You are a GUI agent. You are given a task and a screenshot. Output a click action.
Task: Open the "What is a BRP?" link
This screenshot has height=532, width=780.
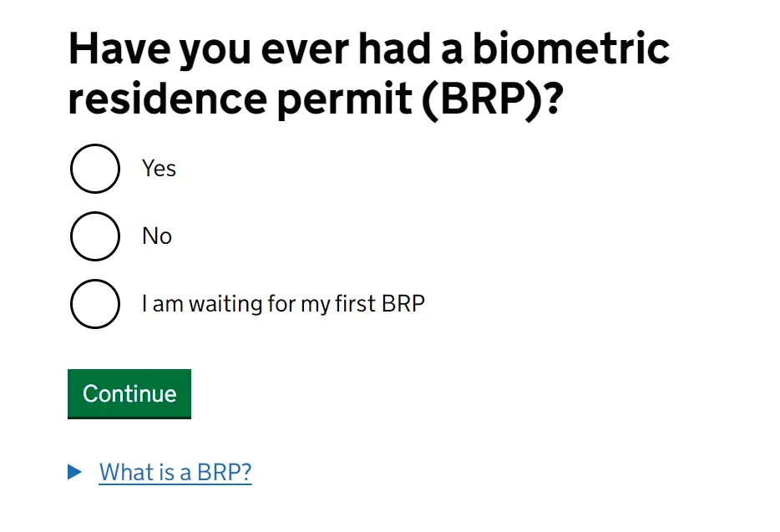coord(175,473)
